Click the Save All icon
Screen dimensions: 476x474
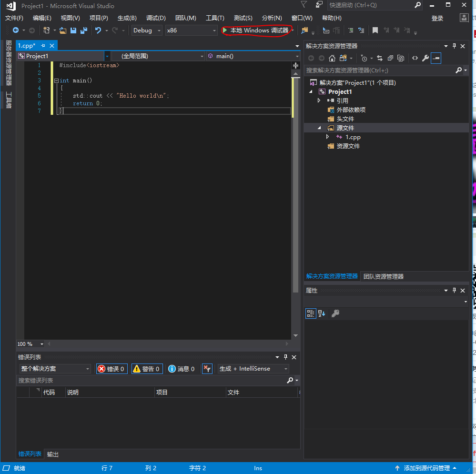(x=84, y=30)
